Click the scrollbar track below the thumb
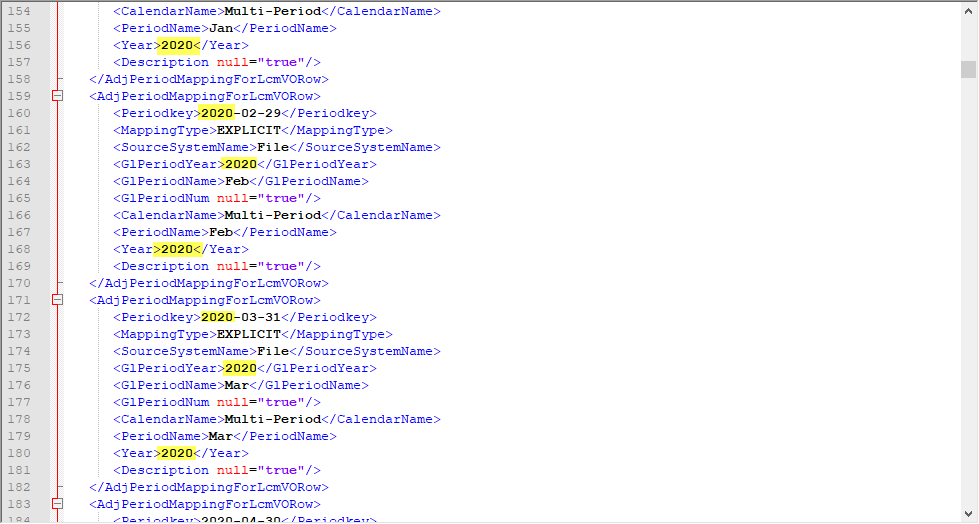The height and width of the screenshot is (524, 979). click(x=968, y=300)
